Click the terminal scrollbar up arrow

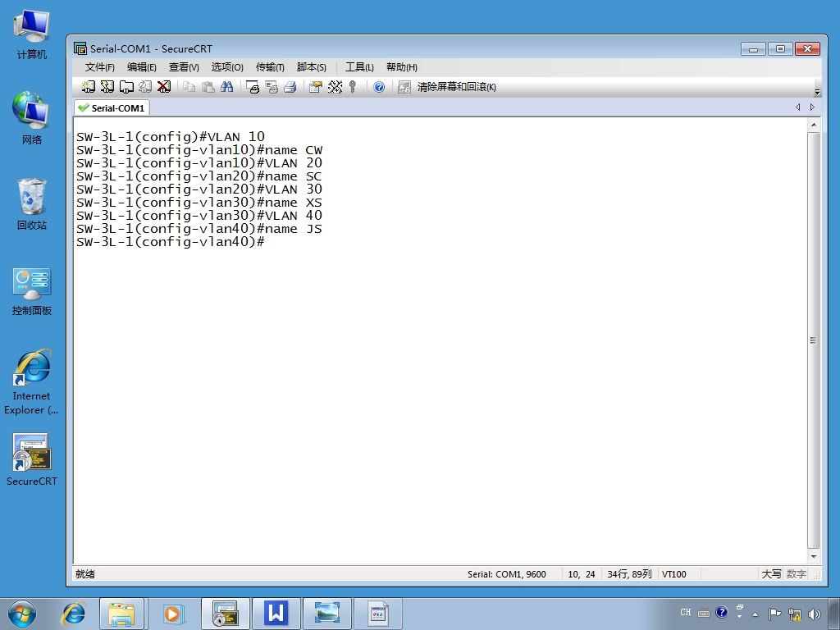click(x=813, y=125)
